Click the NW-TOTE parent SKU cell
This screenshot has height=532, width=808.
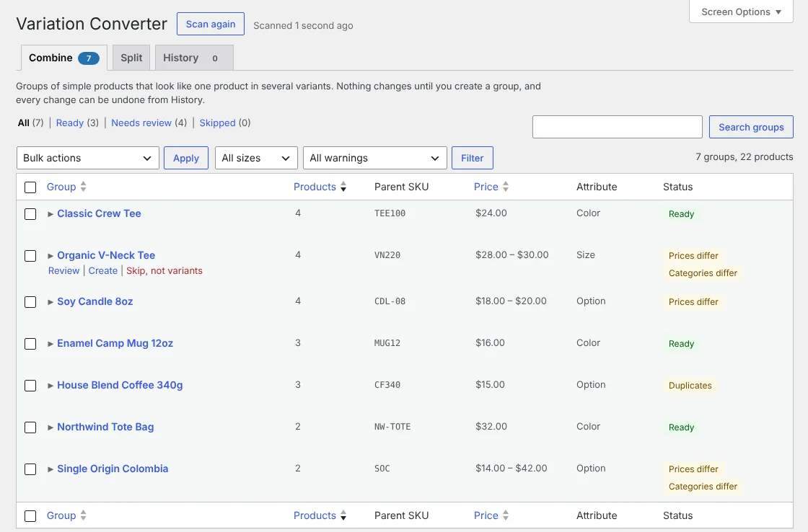[x=392, y=427]
